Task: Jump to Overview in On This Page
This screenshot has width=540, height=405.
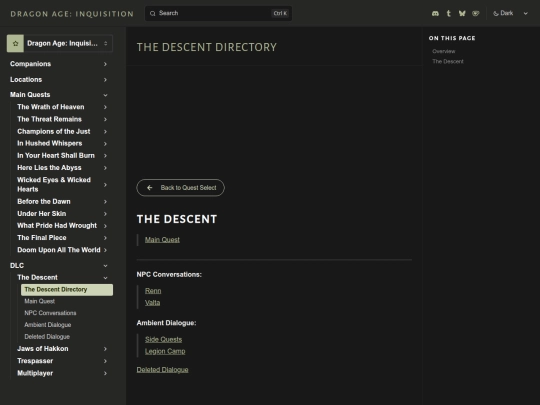Action: point(444,51)
